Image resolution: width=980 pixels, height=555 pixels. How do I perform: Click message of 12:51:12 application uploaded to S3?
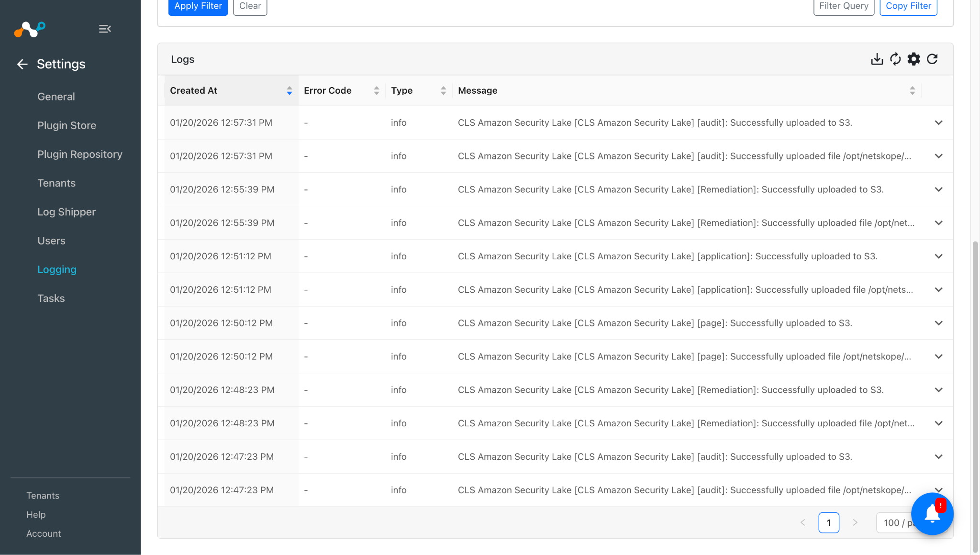click(668, 256)
